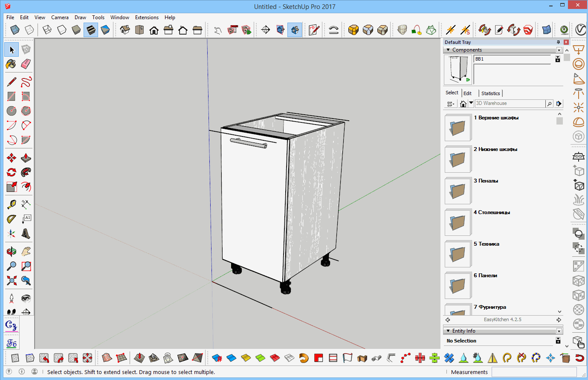Image resolution: width=588 pixels, height=380 pixels.
Task: Toggle Back Edges display style
Action: click(x=29, y=30)
